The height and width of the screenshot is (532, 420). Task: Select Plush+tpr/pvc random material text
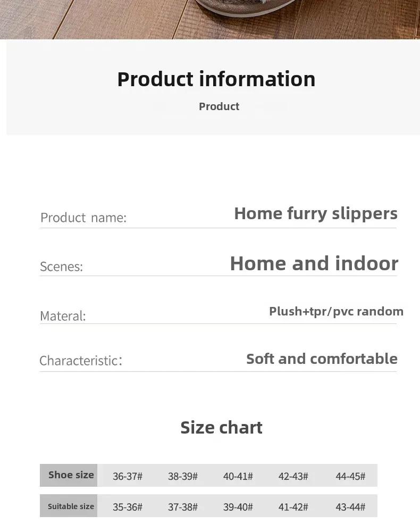coord(337,311)
